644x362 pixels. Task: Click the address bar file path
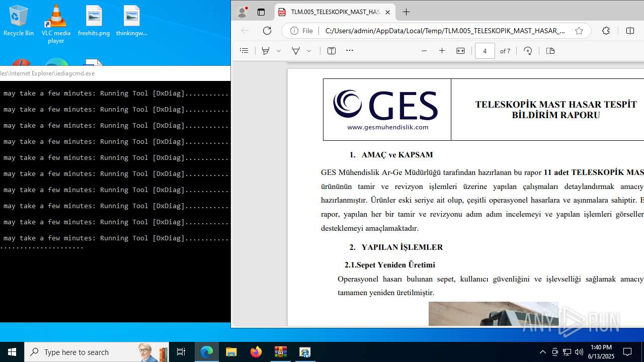[x=445, y=31]
